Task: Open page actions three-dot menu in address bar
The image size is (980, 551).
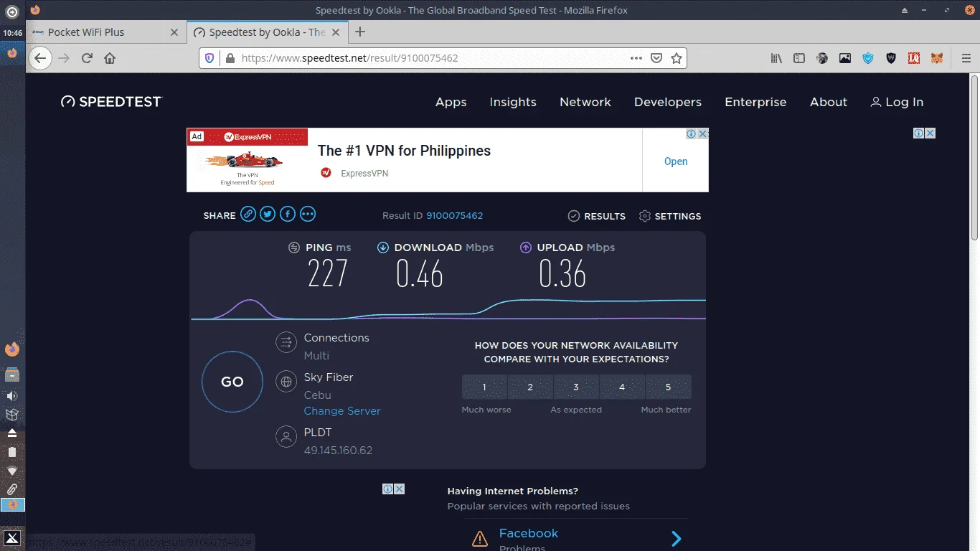Action: (636, 58)
